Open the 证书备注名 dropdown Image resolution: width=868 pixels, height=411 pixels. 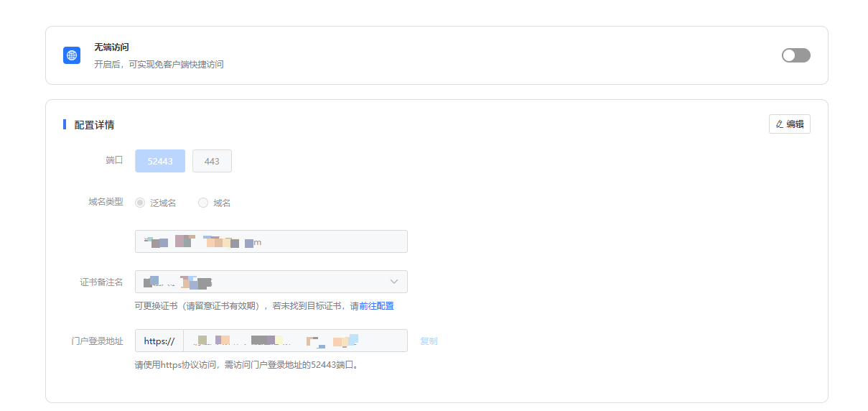pyautogui.click(x=271, y=282)
